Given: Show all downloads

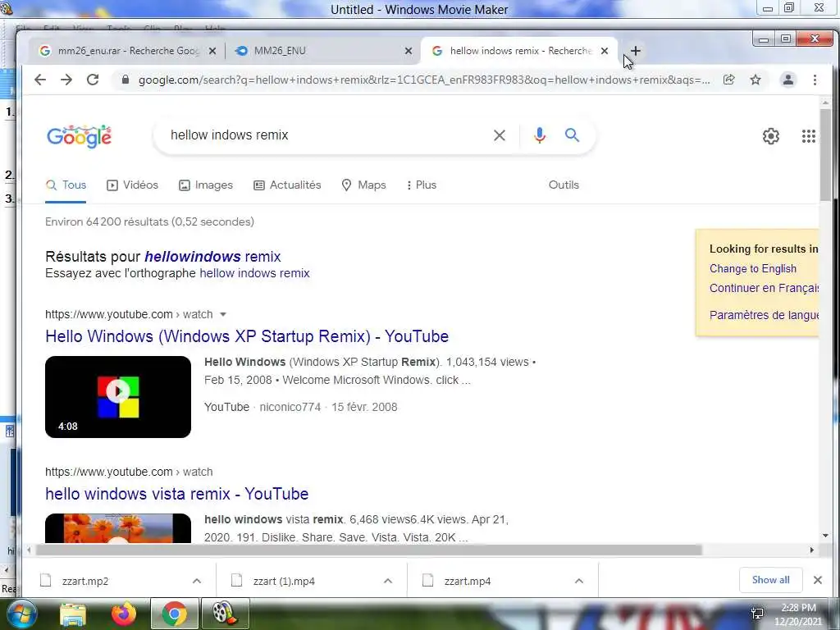Looking at the screenshot, I should pyautogui.click(x=770, y=580).
